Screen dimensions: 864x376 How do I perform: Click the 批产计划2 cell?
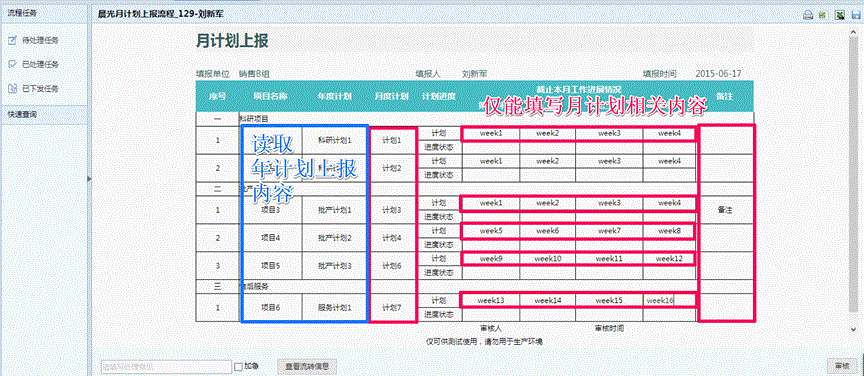pyautogui.click(x=334, y=238)
